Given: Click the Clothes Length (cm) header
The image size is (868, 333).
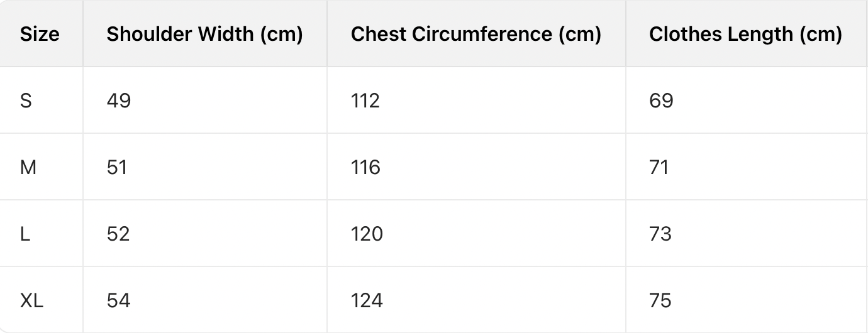Looking at the screenshot, I should [x=745, y=34].
